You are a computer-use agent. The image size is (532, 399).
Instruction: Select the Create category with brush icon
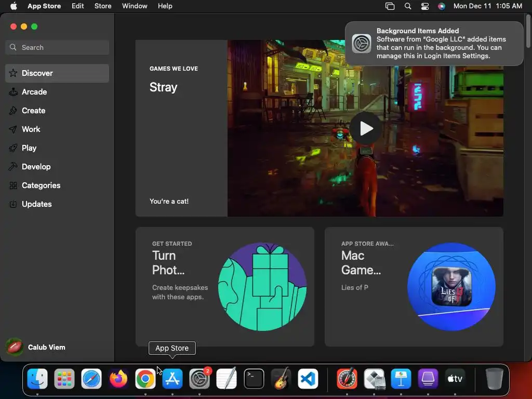click(x=57, y=111)
